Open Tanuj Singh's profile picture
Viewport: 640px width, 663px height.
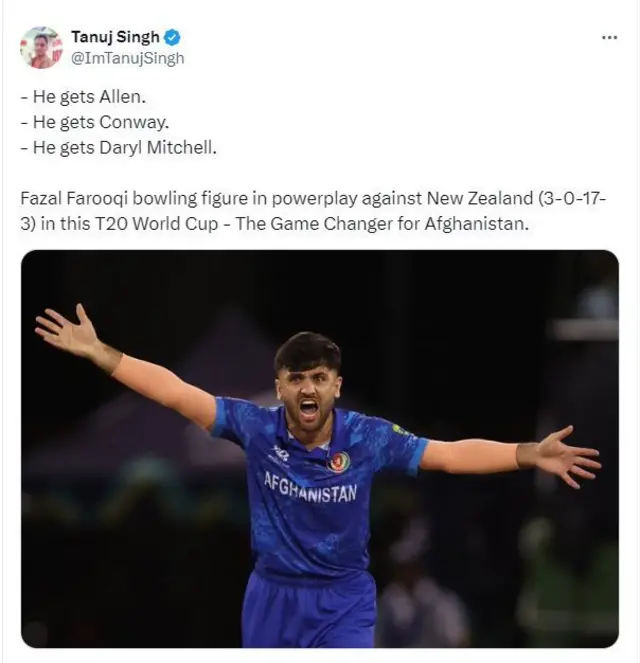(x=41, y=47)
